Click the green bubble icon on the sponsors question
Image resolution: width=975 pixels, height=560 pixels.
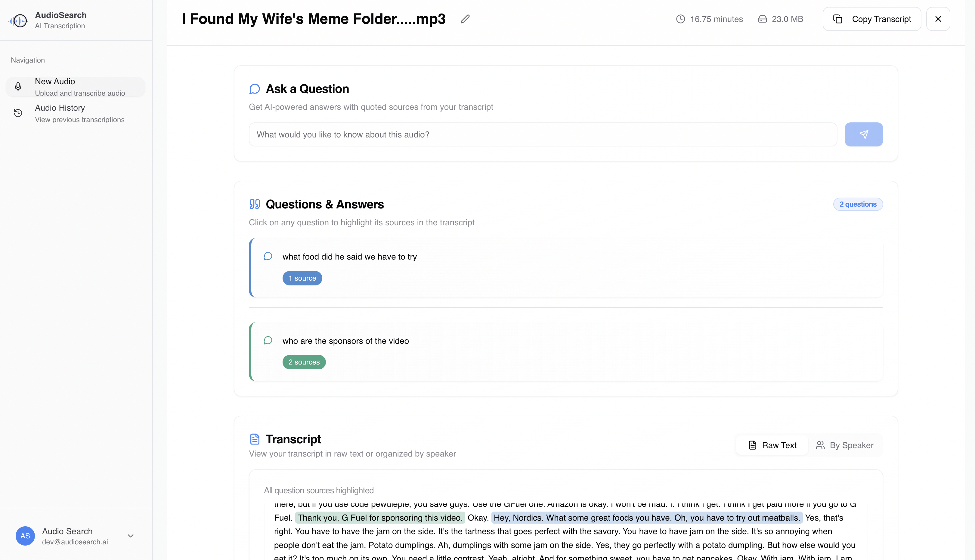268,340
